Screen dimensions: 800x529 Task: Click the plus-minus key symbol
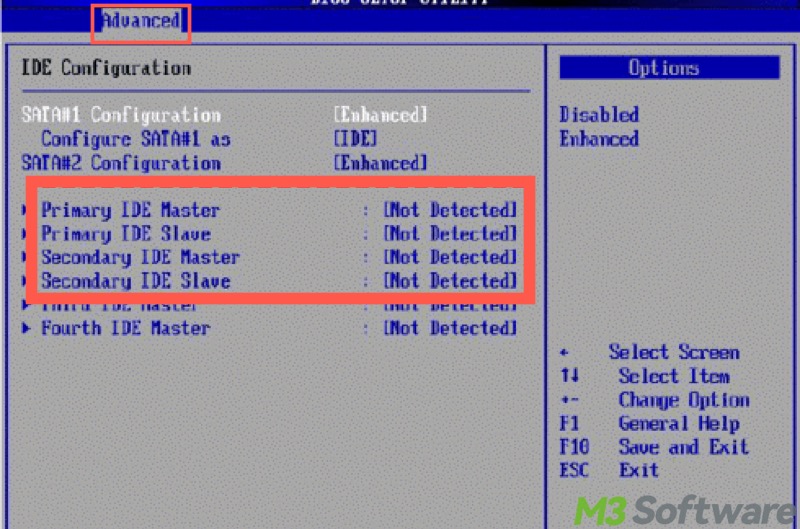click(x=569, y=400)
